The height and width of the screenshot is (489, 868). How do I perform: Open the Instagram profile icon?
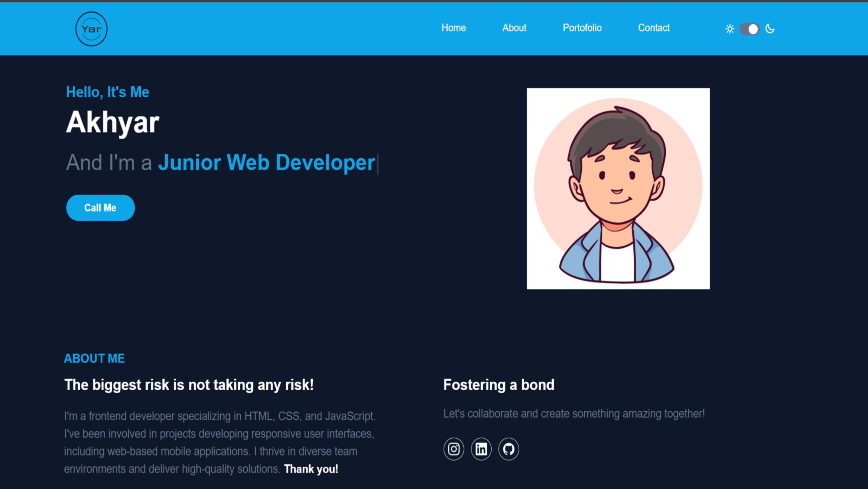454,449
